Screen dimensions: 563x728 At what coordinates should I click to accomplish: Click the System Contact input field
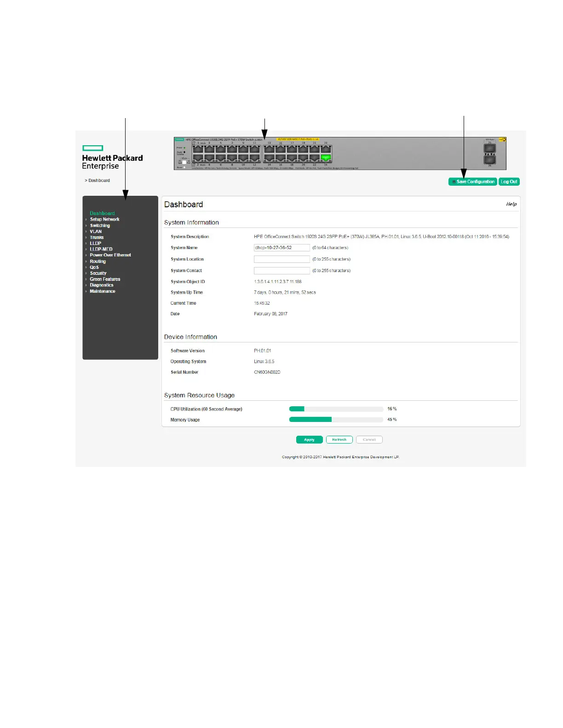click(x=282, y=271)
